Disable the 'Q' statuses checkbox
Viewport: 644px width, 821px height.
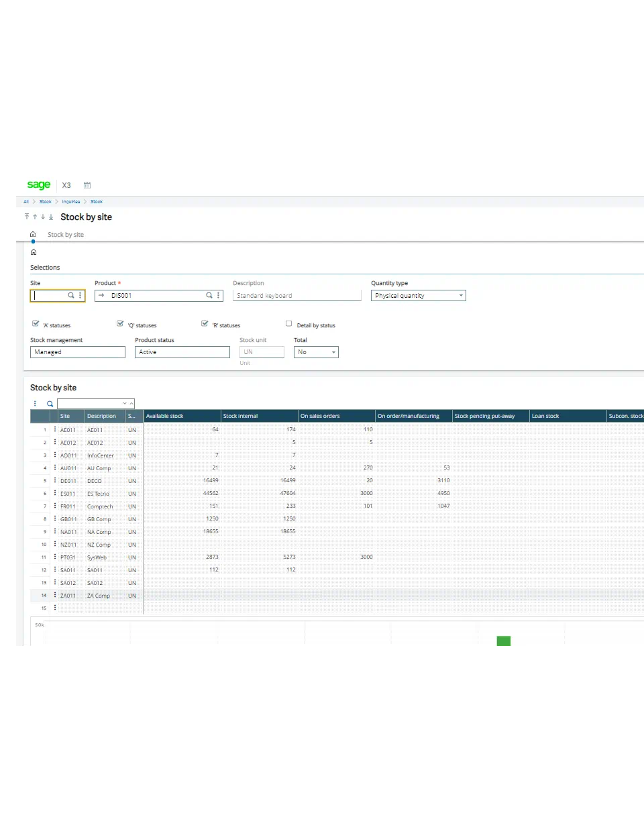[119, 324]
